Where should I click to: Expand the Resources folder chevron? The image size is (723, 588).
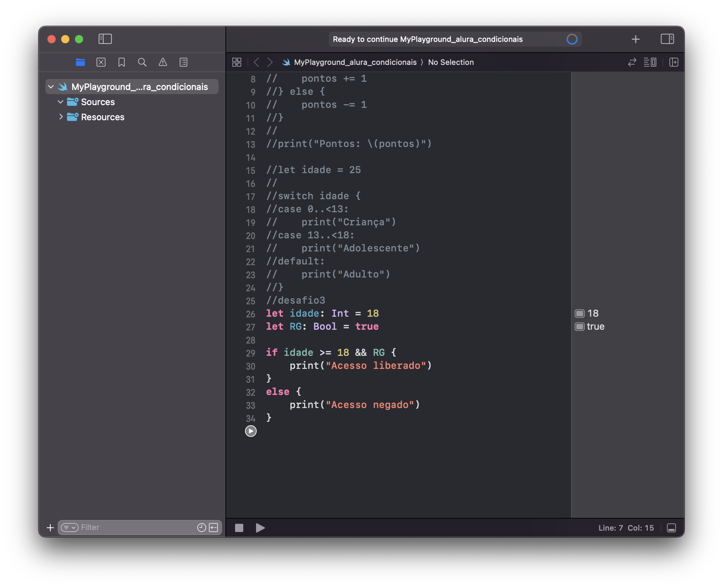(60, 117)
